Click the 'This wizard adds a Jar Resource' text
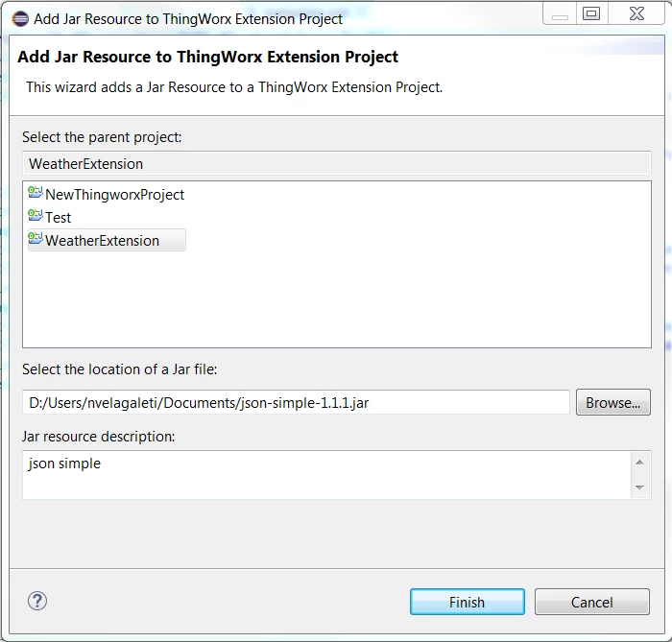Viewport: 672px width, 642px height. [x=234, y=87]
